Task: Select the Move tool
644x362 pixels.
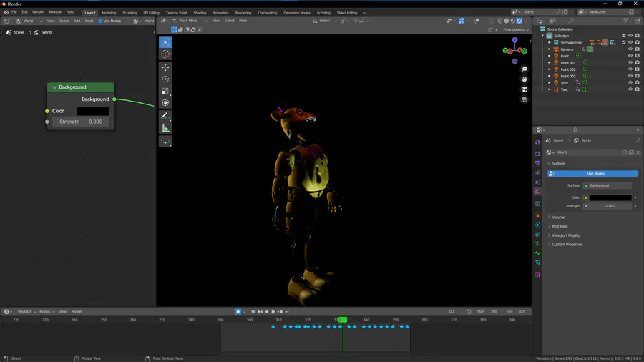Action: [165, 67]
